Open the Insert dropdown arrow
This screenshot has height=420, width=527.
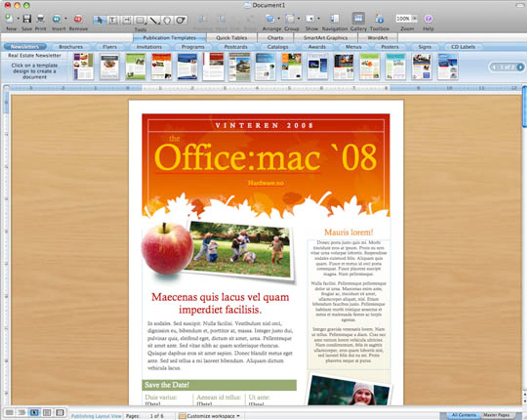click(66, 19)
